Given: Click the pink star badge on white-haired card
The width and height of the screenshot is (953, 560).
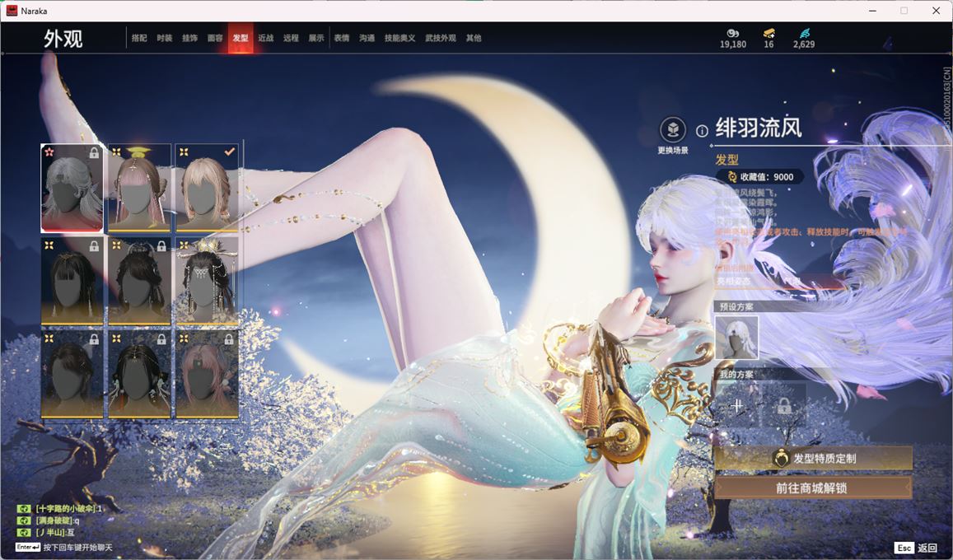Looking at the screenshot, I should (49, 152).
